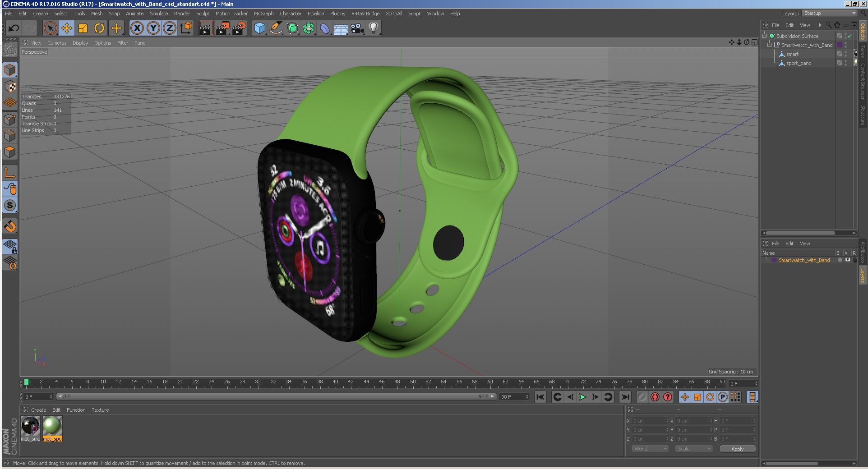Screen dimensions: 868x469
Task: Click the Smartwatch_with_Band layer name
Action: tap(804, 260)
